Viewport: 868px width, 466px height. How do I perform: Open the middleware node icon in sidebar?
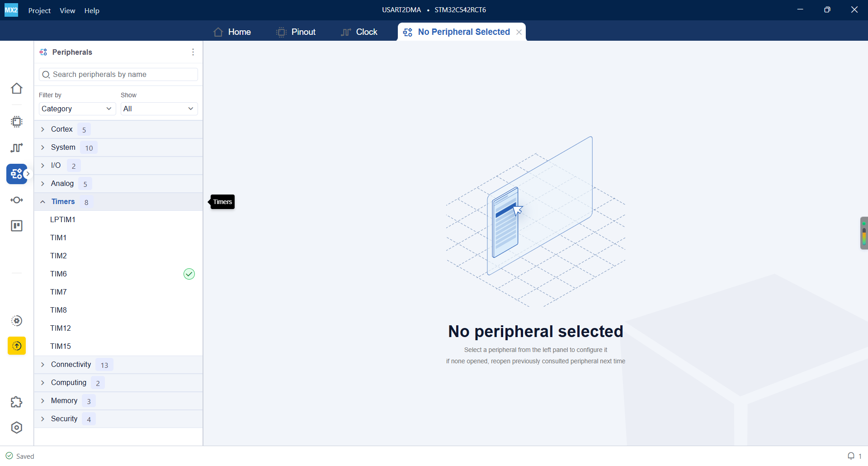[17, 200]
